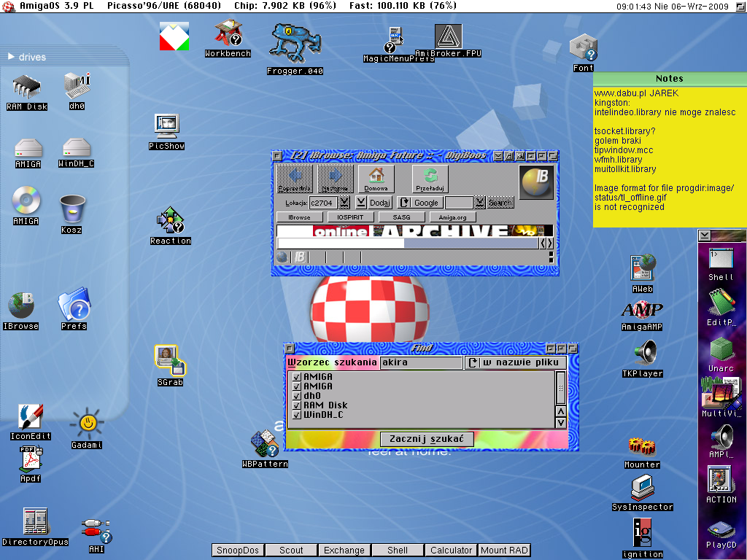
Task: Uncheck the WinDH_C volume in Find
Action: click(297, 415)
